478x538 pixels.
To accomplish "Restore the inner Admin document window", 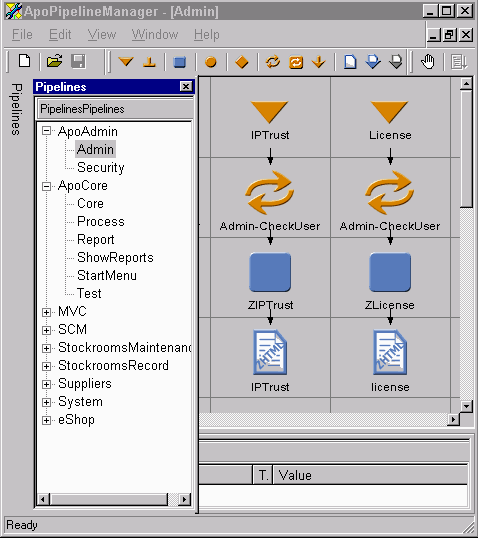I will point(449,35).
